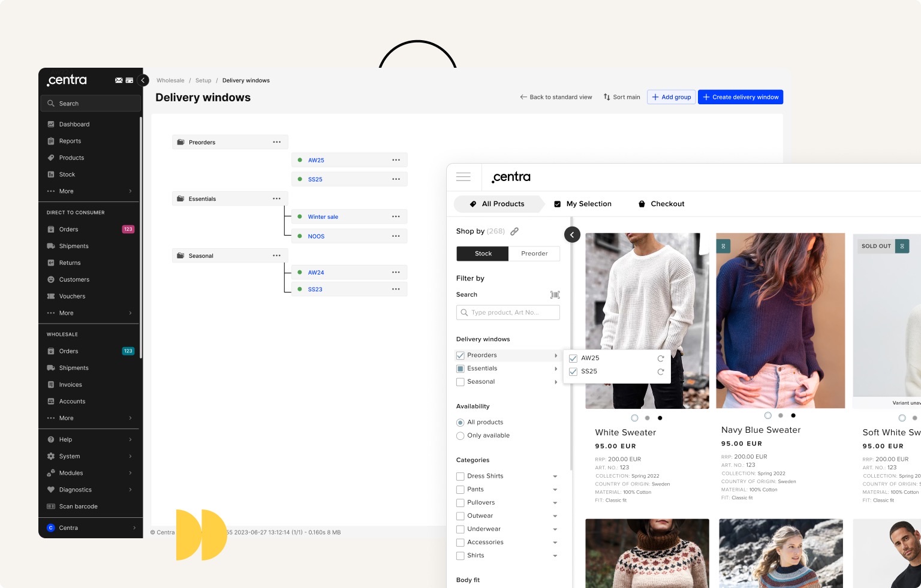Refresh the AW25 delivery window icon

(x=660, y=358)
